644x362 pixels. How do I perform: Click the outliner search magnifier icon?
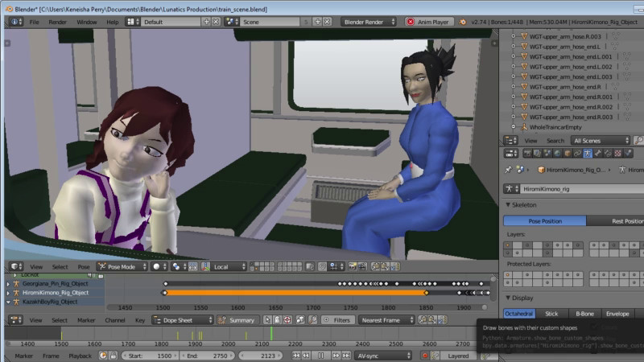click(639, 141)
